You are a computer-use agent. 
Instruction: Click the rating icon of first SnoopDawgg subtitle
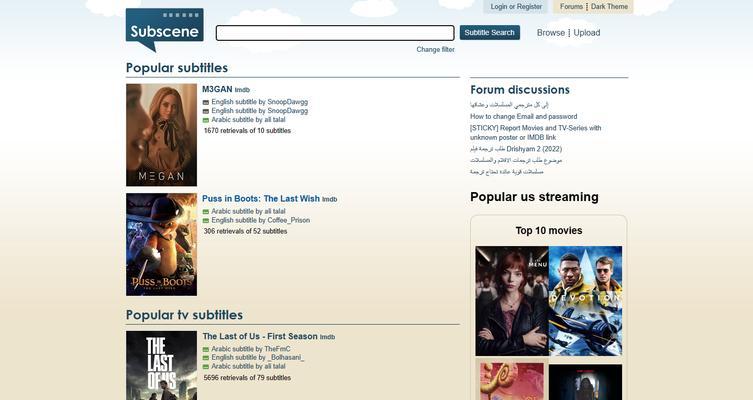(x=206, y=102)
